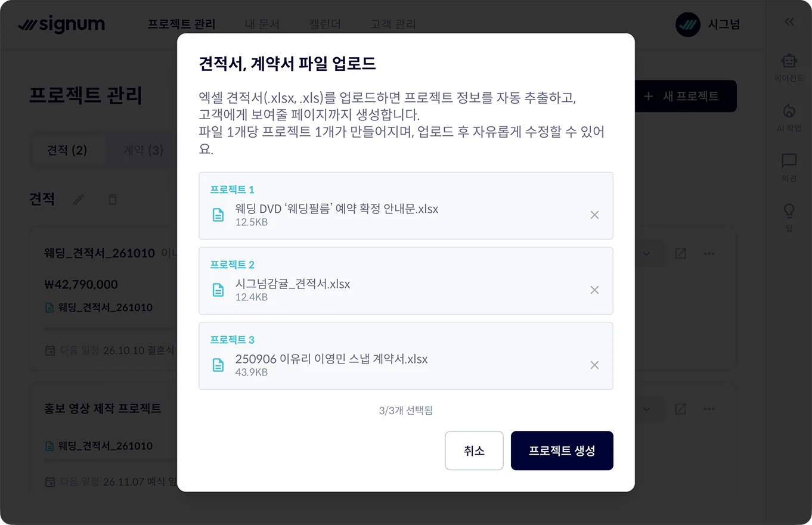Viewport: 812px width, 525px height.
Task: Click the file icon next to 시그넘감귤_견적서.xlsx
Action: point(218,288)
